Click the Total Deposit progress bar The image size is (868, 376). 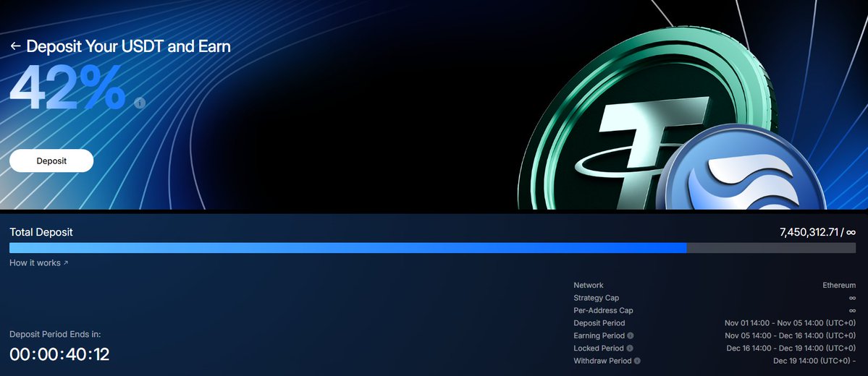point(432,248)
